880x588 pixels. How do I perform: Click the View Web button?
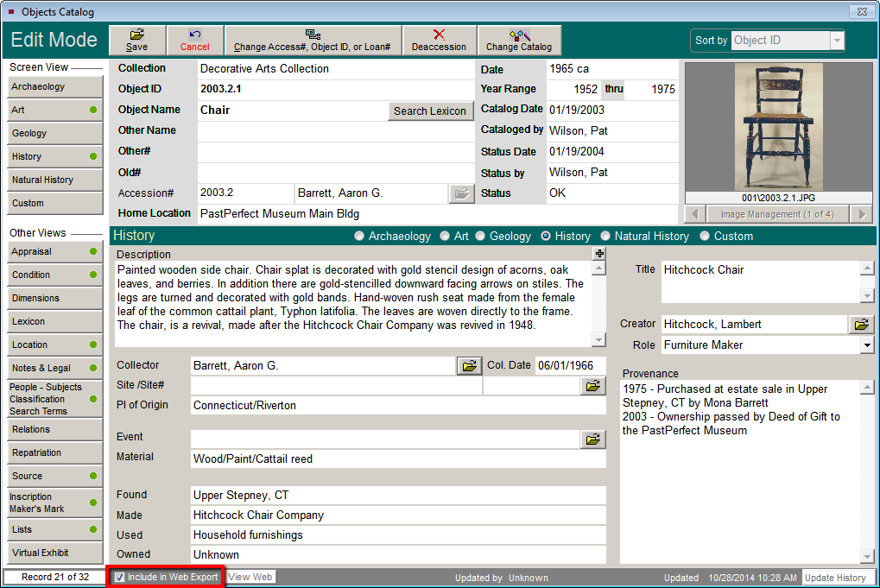tap(250, 577)
